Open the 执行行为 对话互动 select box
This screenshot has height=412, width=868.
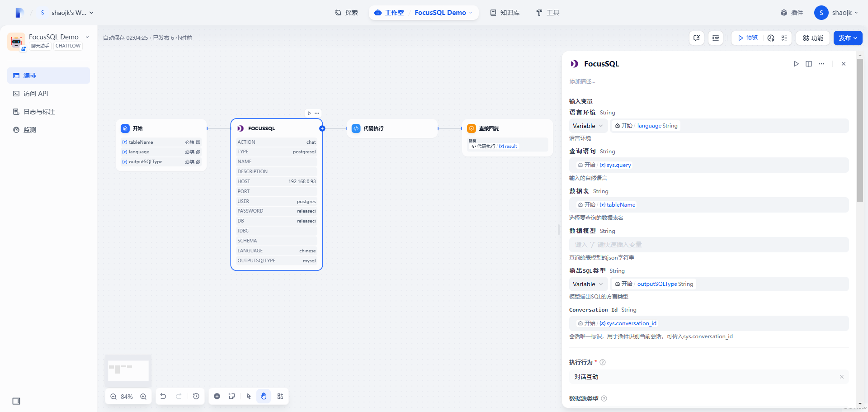708,377
